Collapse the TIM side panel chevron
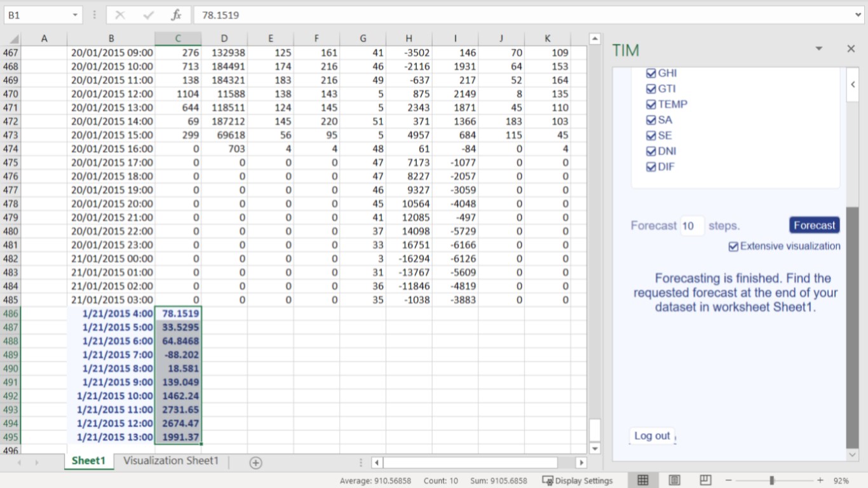This screenshot has height=488, width=868. click(852, 85)
